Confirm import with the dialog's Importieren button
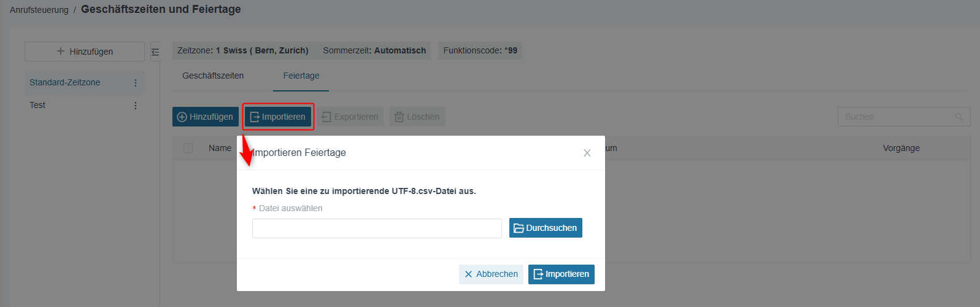The width and height of the screenshot is (980, 307). (x=561, y=274)
